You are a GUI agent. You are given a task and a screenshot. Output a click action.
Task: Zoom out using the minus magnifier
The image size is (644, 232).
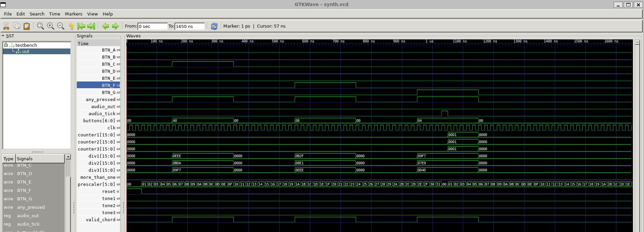pyautogui.click(x=61, y=26)
